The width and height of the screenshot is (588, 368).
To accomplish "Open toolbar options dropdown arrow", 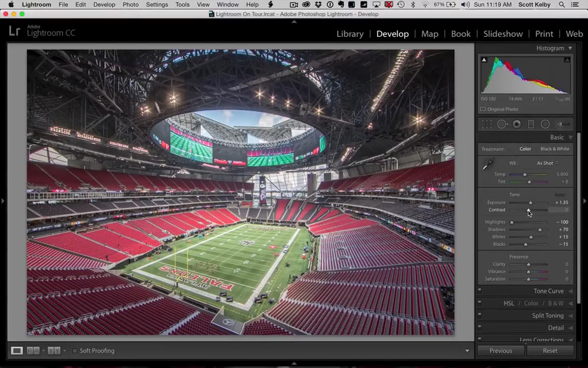I will point(467,351).
